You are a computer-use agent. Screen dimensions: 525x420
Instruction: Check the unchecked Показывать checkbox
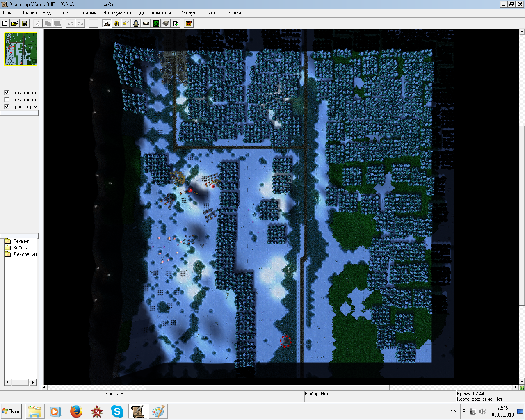point(7,99)
